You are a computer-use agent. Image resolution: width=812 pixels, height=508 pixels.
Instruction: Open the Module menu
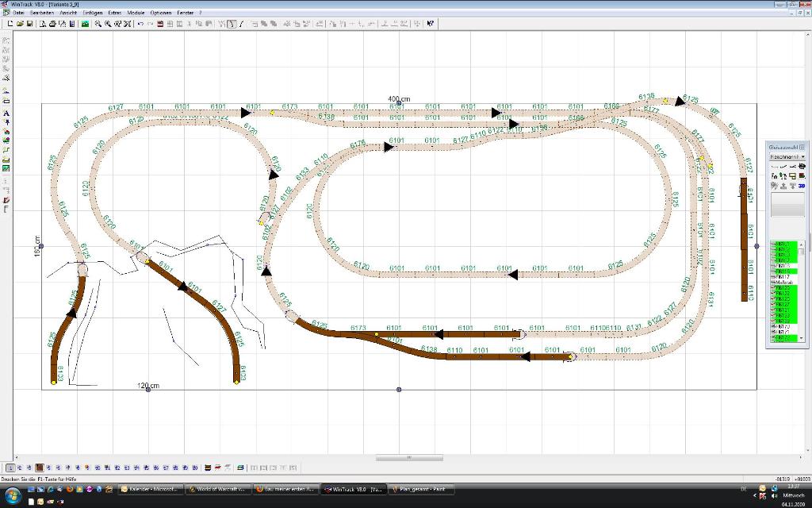(136, 13)
